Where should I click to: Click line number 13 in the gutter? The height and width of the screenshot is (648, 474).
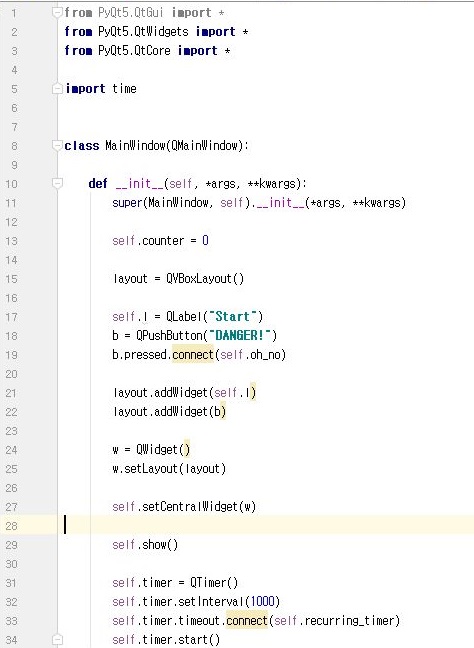pos(12,241)
